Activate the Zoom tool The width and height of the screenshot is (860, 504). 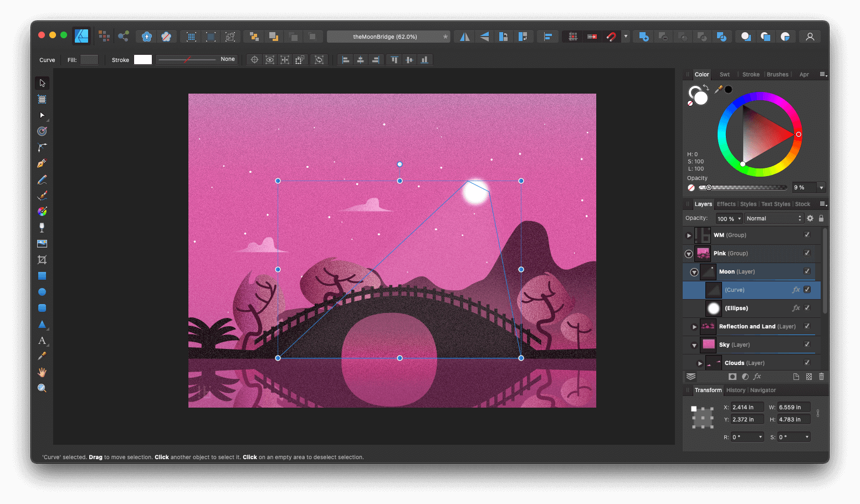click(x=42, y=388)
